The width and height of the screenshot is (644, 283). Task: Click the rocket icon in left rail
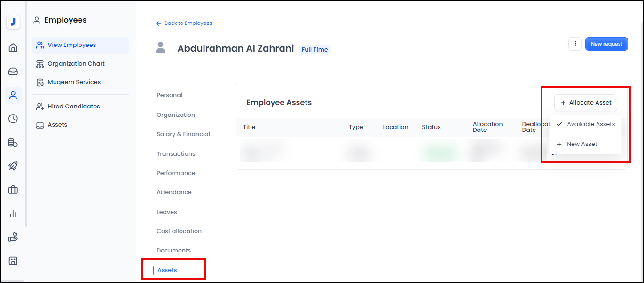point(13,166)
